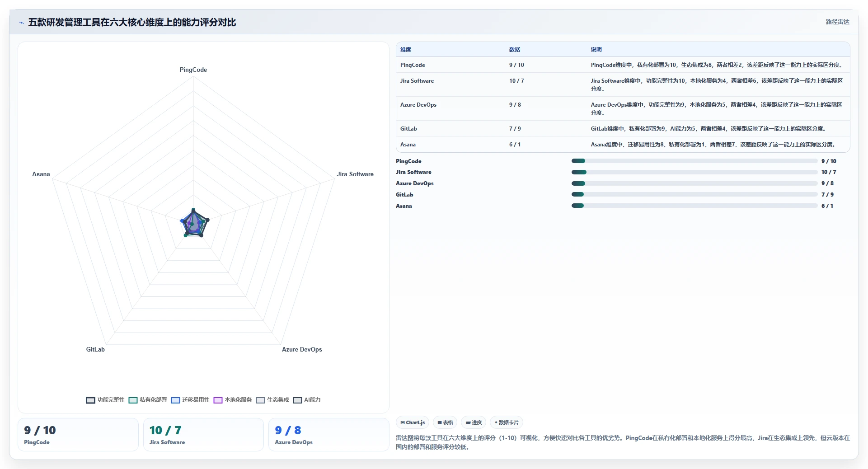Click the 数据卡片 diamond icon

coord(496,423)
